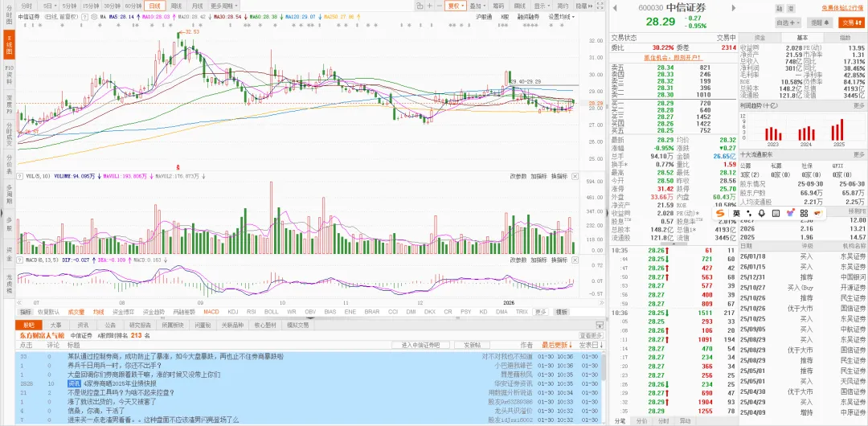Switch to 月线 monthly chart tab
This screenshot has height=426, width=868.
[x=197, y=6]
